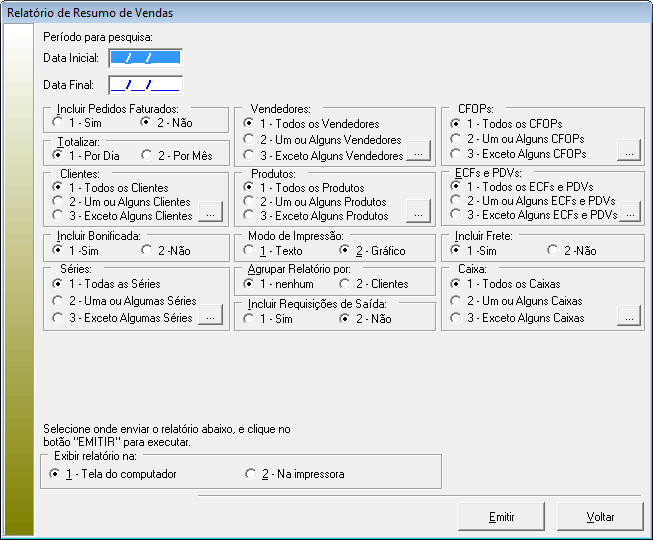Viewport: 653px width, 540px height.
Task: Open the Séries selection browse button
Action: point(209,316)
